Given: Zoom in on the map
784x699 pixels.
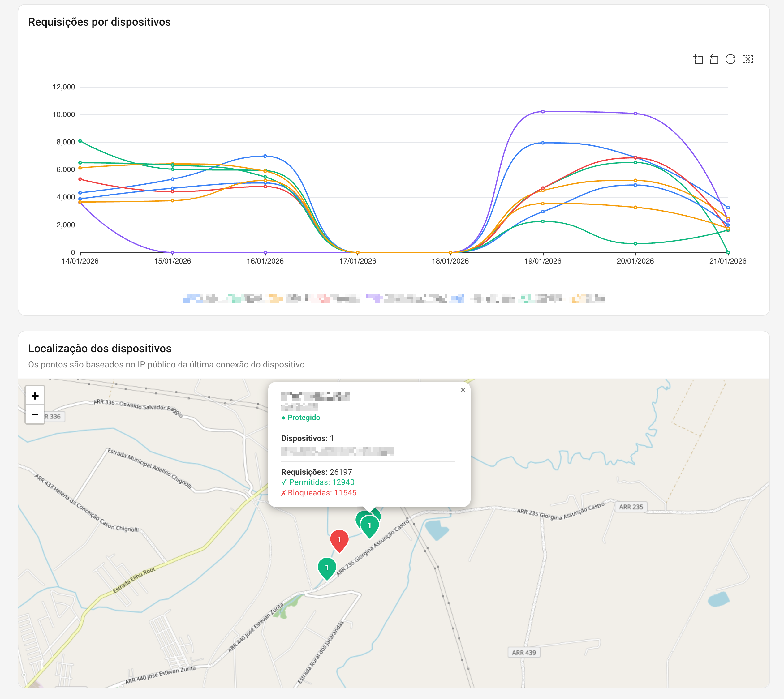Looking at the screenshot, I should coord(35,396).
